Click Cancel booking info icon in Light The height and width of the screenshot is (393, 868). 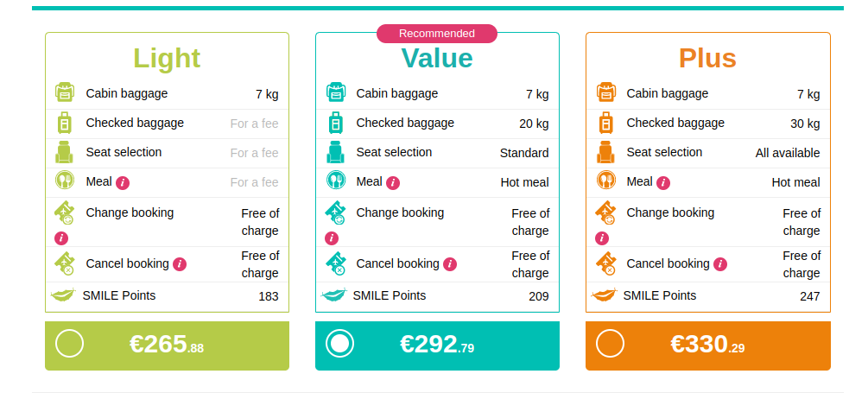[x=180, y=264]
